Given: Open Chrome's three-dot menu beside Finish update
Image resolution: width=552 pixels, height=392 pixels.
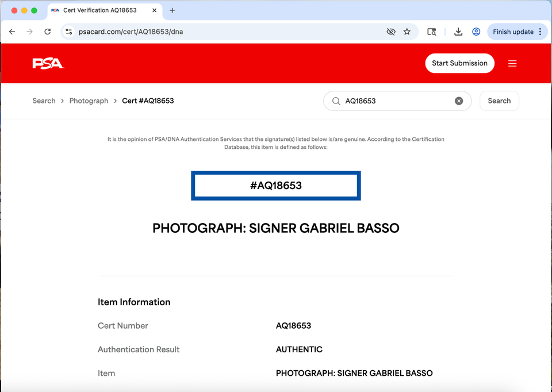Looking at the screenshot, I should pyautogui.click(x=541, y=32).
